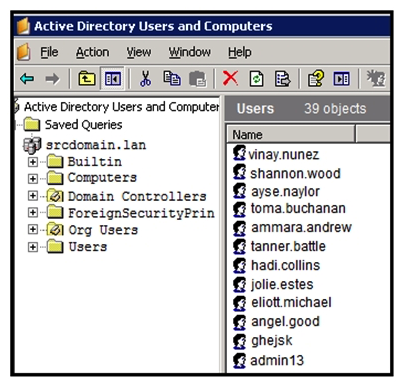Select user toma.buchanan by name
Image resolution: width=403 pixels, height=386 pixels.
point(298,209)
